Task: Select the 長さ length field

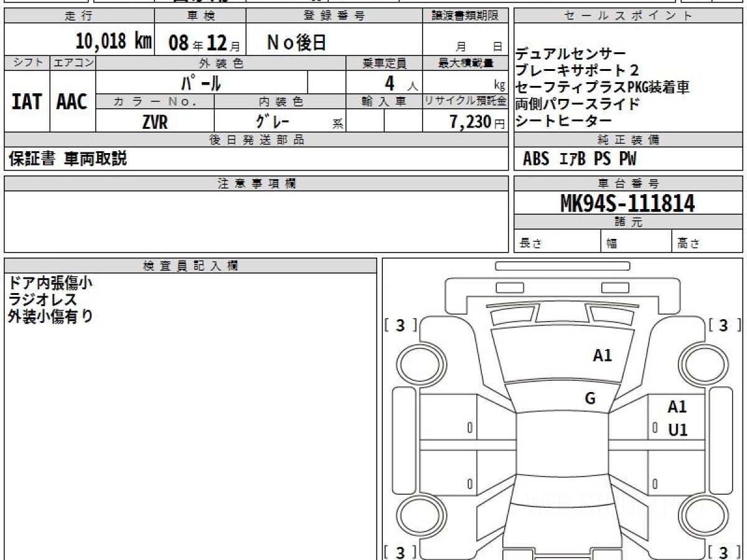Action: coord(557,241)
